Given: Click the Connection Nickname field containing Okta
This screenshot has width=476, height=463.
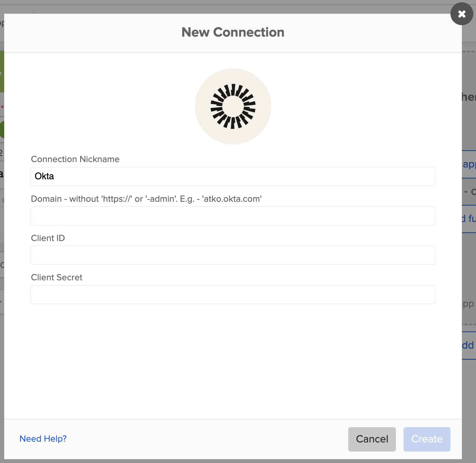Looking at the screenshot, I should (x=233, y=176).
